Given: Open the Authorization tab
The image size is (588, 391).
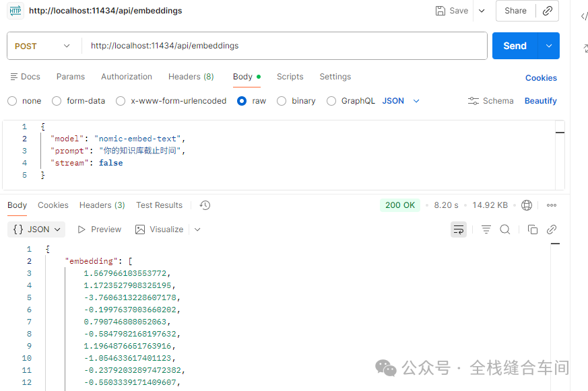Looking at the screenshot, I should tap(127, 77).
